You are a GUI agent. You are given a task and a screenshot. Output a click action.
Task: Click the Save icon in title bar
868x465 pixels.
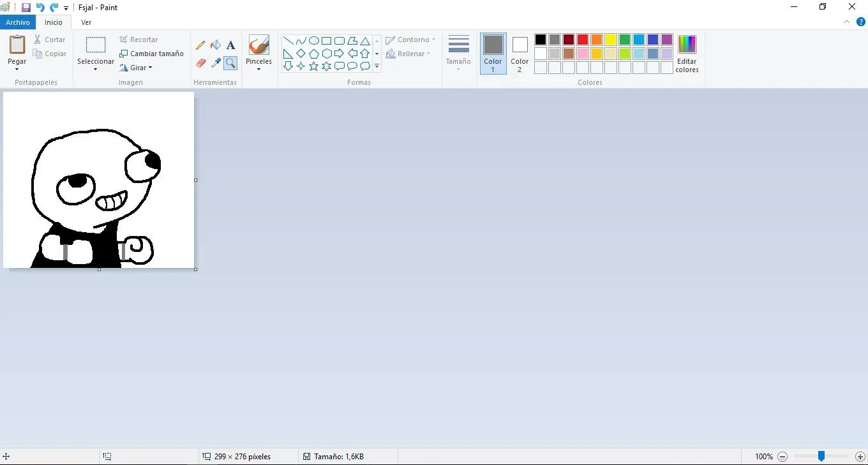pos(26,8)
